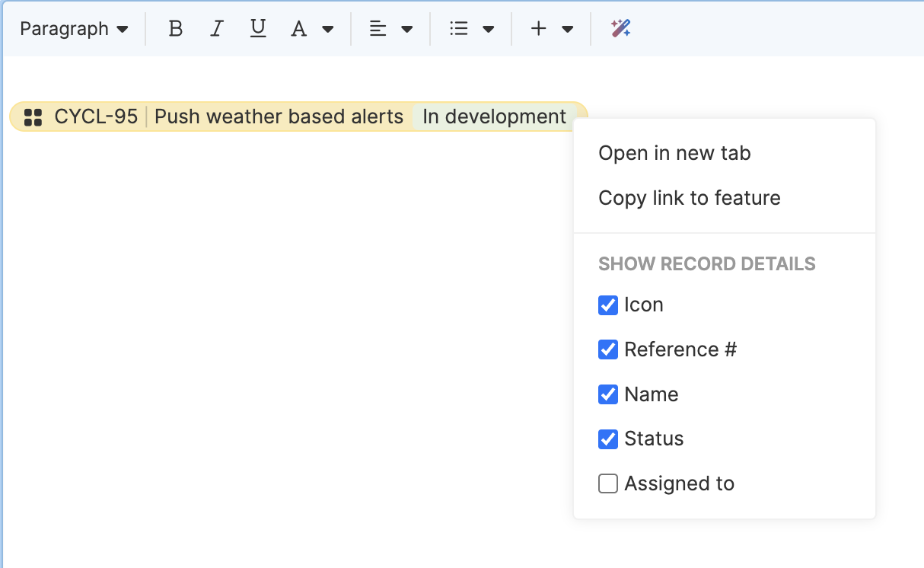Screen dimensions: 924x568
Task: Turn off the Status checkbox
Action: [x=608, y=439]
